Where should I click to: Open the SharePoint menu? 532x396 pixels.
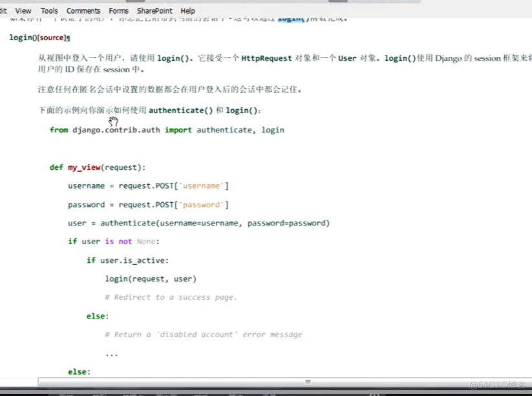click(154, 10)
